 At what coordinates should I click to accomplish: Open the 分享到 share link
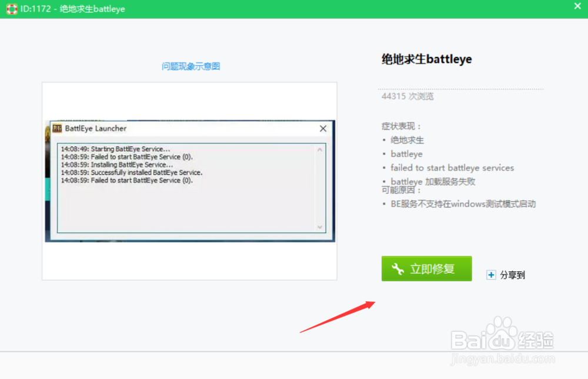coord(512,275)
